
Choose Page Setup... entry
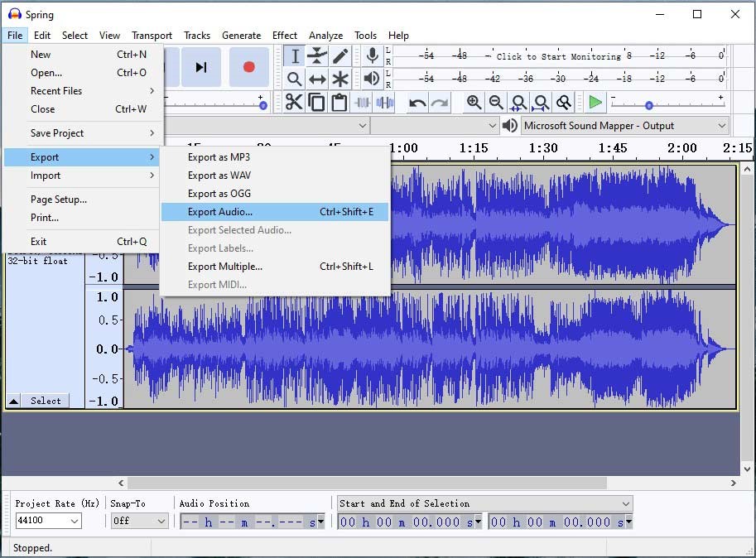point(81,200)
